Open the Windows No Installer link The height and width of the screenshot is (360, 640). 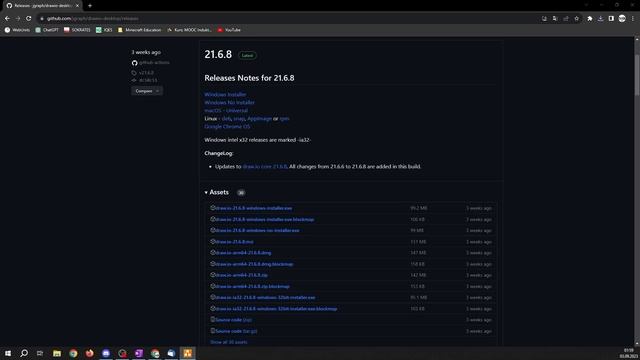click(x=229, y=102)
